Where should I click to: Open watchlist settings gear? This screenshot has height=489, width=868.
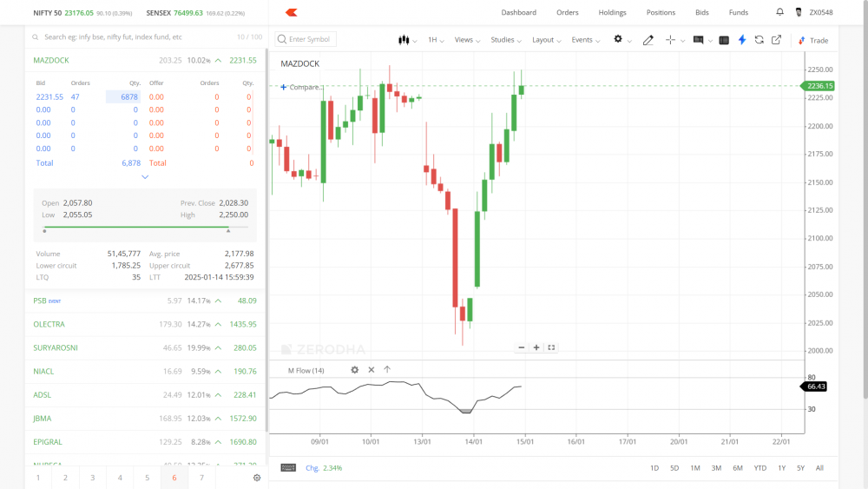(257, 478)
